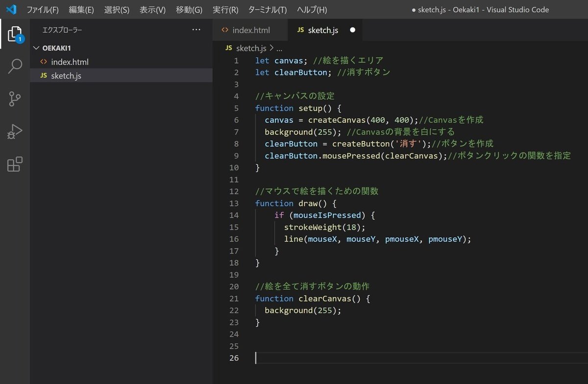
Task: Open the 表示(V) menu
Action: [152, 10]
